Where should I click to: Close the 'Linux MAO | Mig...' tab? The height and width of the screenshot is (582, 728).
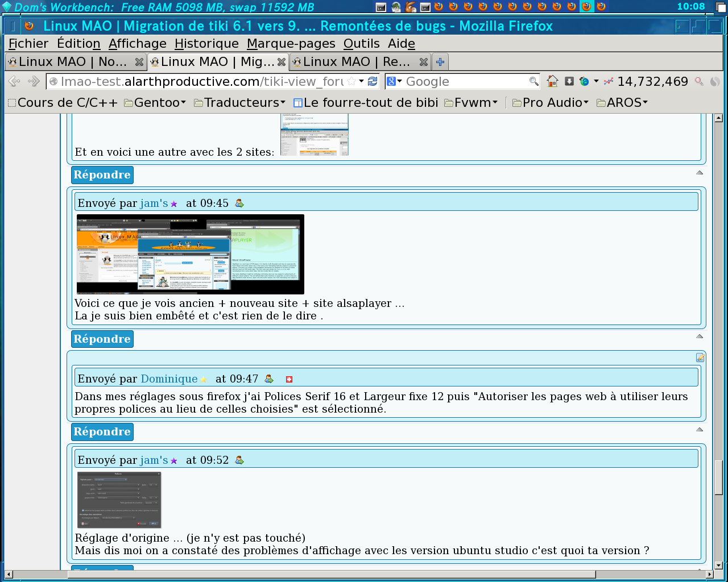[x=282, y=62]
